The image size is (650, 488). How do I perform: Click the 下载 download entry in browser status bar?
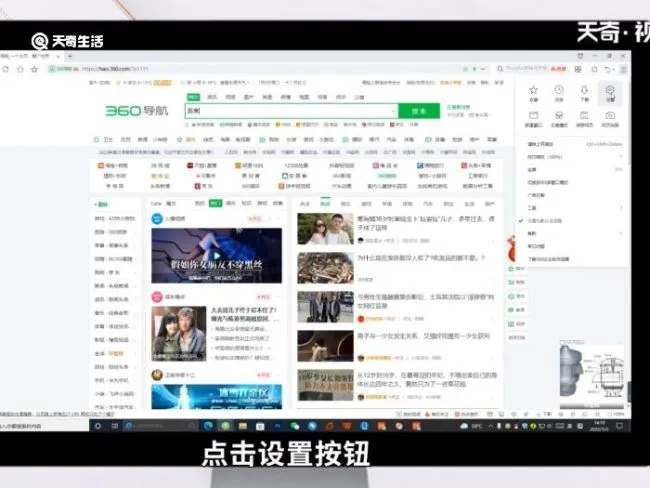coord(545,414)
